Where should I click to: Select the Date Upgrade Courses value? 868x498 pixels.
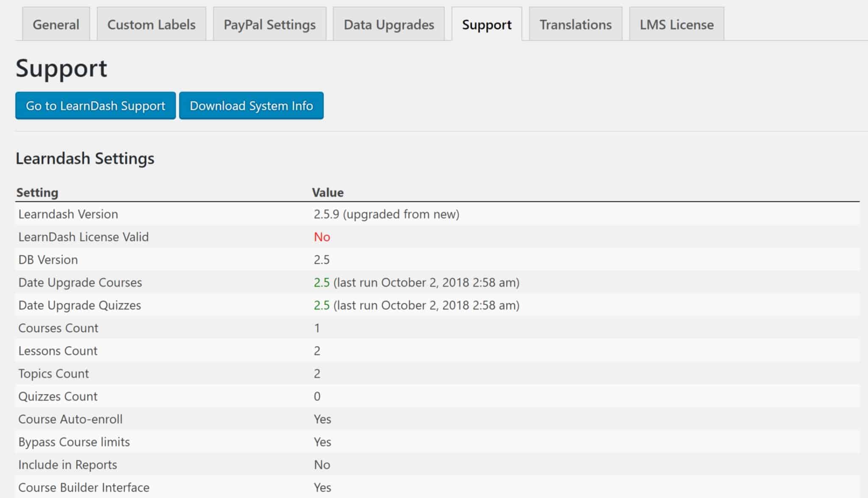(x=416, y=283)
